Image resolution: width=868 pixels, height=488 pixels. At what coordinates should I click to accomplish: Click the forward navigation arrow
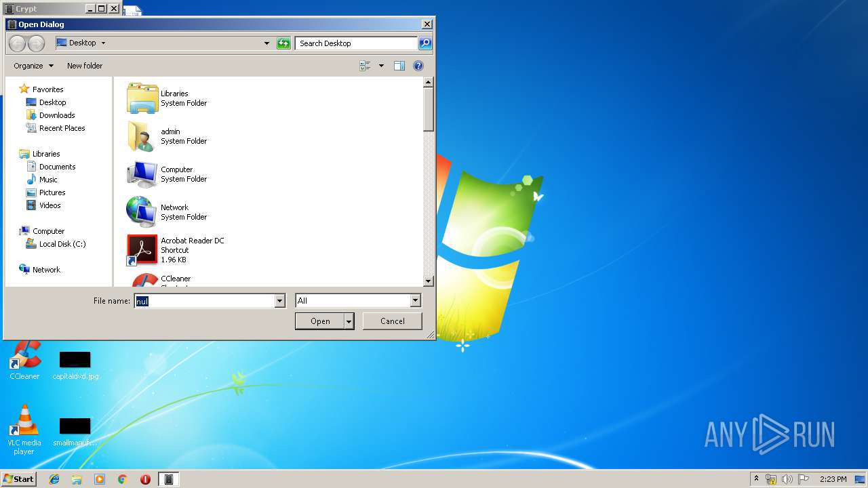36,43
